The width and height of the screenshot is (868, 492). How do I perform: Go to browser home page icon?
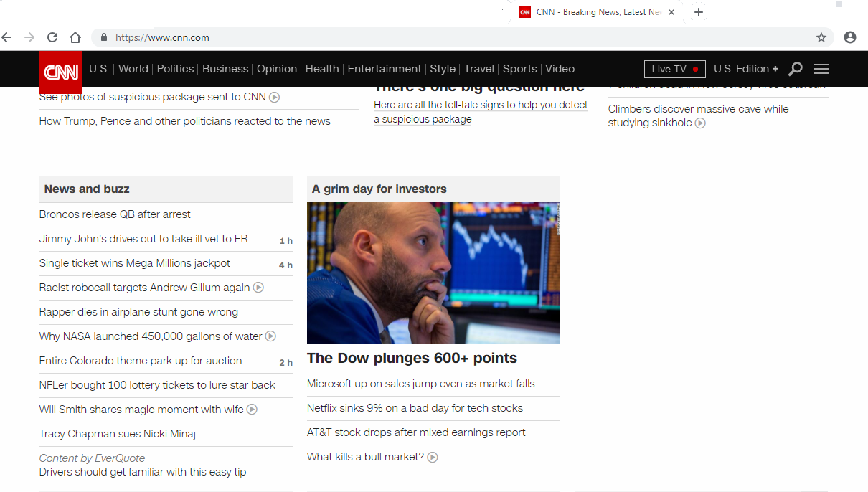tap(75, 37)
